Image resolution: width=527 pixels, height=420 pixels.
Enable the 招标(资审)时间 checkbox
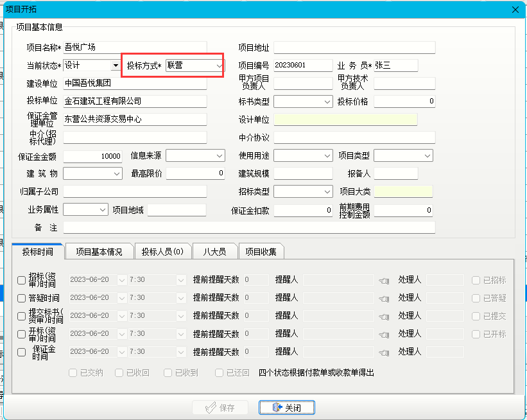[x=22, y=280]
